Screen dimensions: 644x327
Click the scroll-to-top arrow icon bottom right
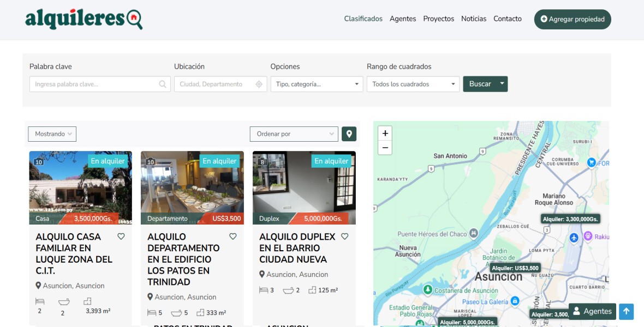coord(626,312)
